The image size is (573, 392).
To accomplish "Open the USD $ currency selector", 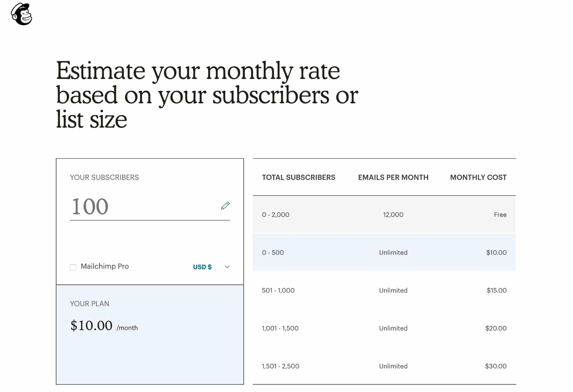I will point(202,267).
